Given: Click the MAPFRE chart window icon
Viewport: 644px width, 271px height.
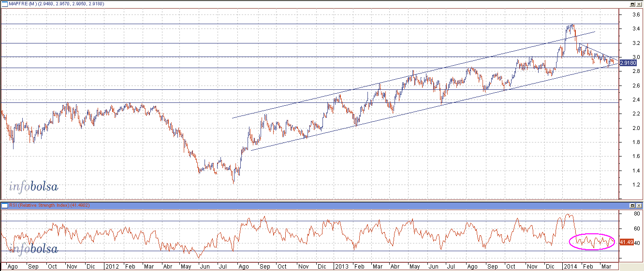Looking at the screenshot, I should click(5, 4).
